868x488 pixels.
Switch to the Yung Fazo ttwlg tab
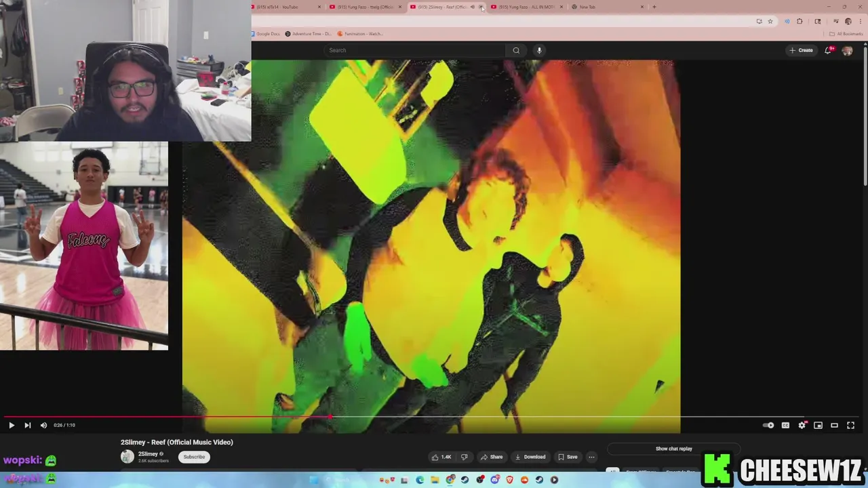click(x=365, y=7)
